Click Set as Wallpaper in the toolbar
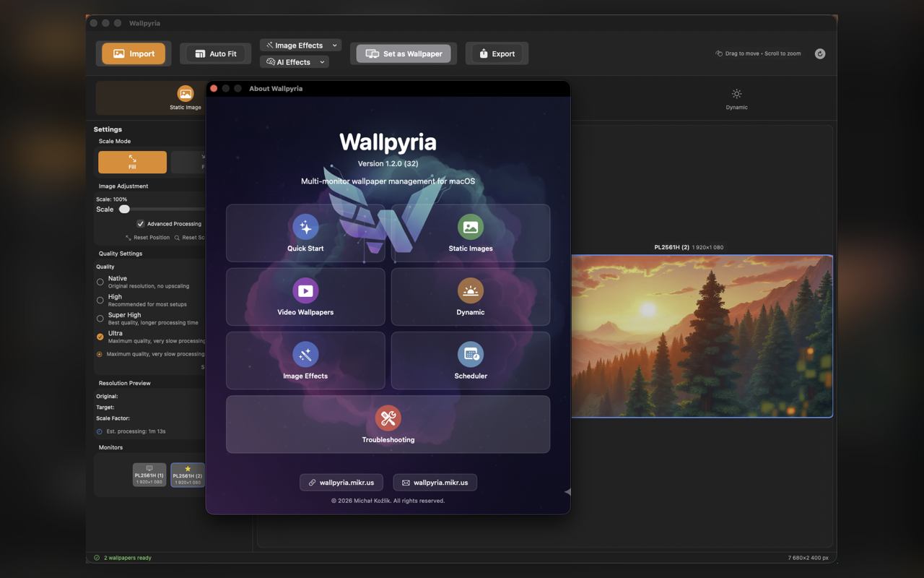The height and width of the screenshot is (578, 924). click(x=404, y=53)
